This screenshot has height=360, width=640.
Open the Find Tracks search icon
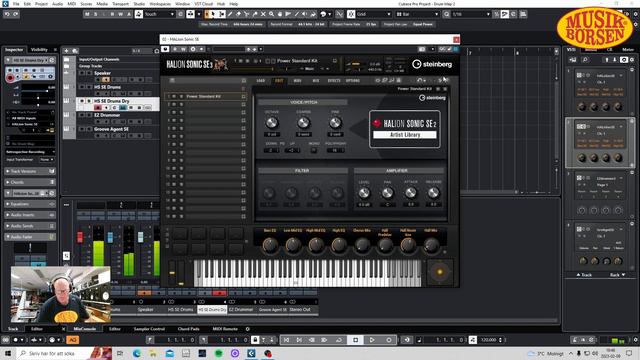(x=156, y=51)
